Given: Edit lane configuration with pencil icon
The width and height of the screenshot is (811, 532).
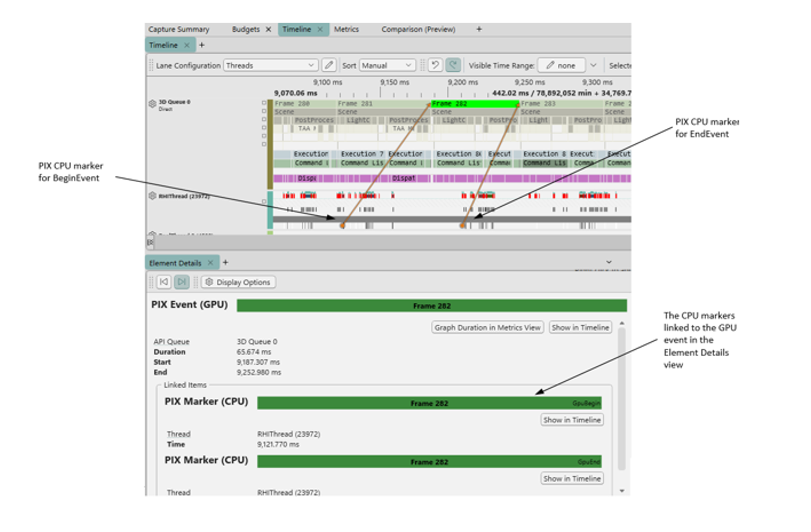Looking at the screenshot, I should (329, 65).
